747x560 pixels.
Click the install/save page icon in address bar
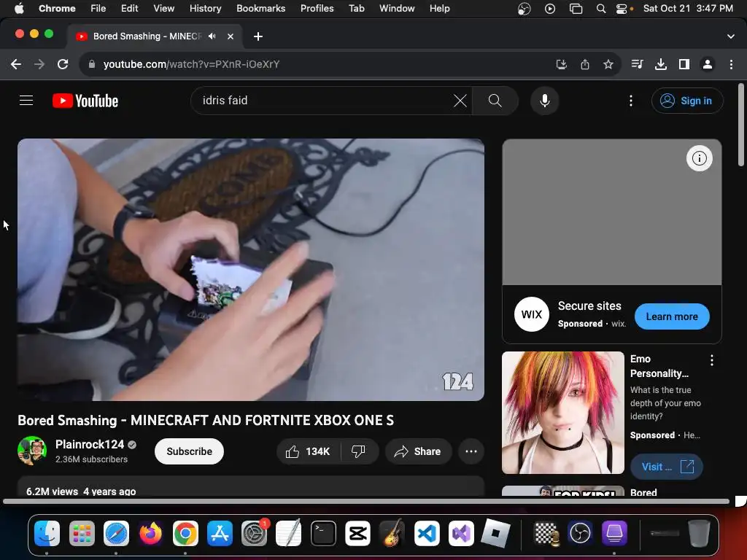coord(562,64)
